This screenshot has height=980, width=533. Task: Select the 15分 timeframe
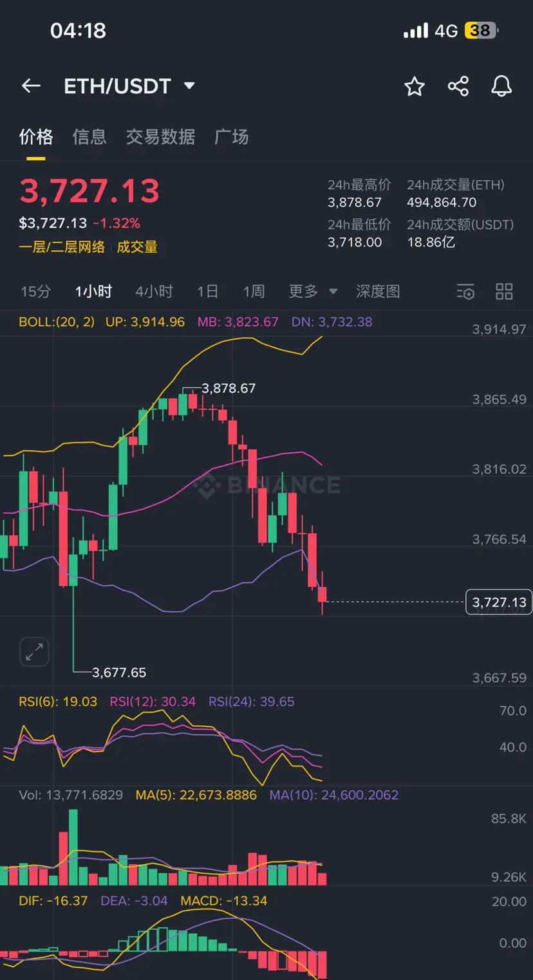point(35,291)
